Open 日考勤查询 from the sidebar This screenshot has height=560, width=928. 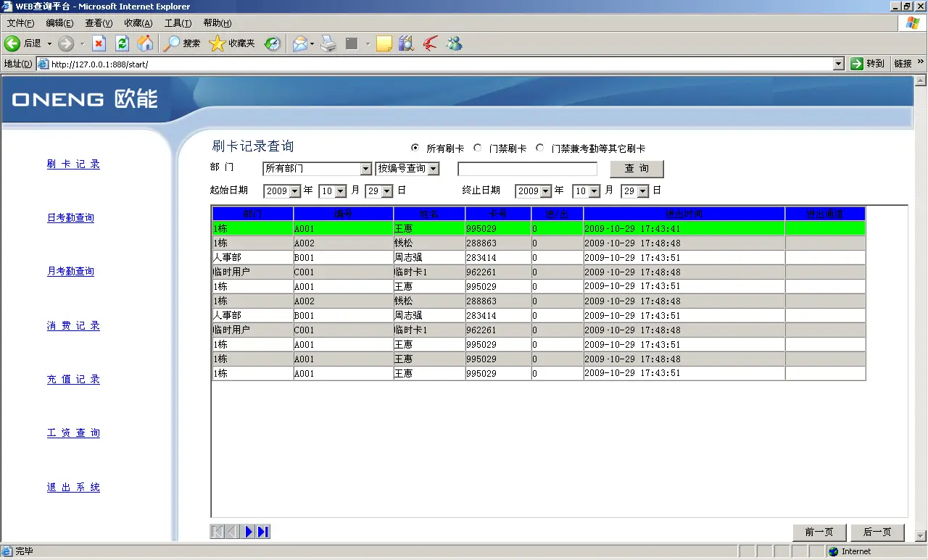coord(70,217)
